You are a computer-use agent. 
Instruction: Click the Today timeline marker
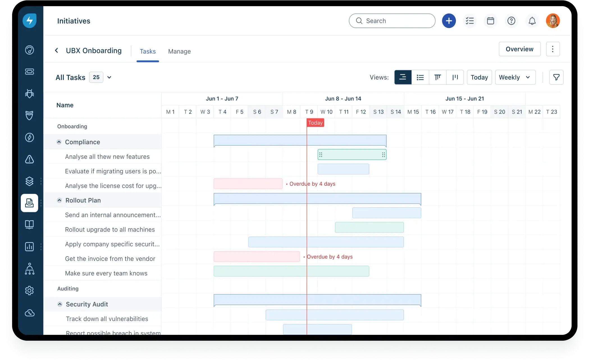pos(316,123)
